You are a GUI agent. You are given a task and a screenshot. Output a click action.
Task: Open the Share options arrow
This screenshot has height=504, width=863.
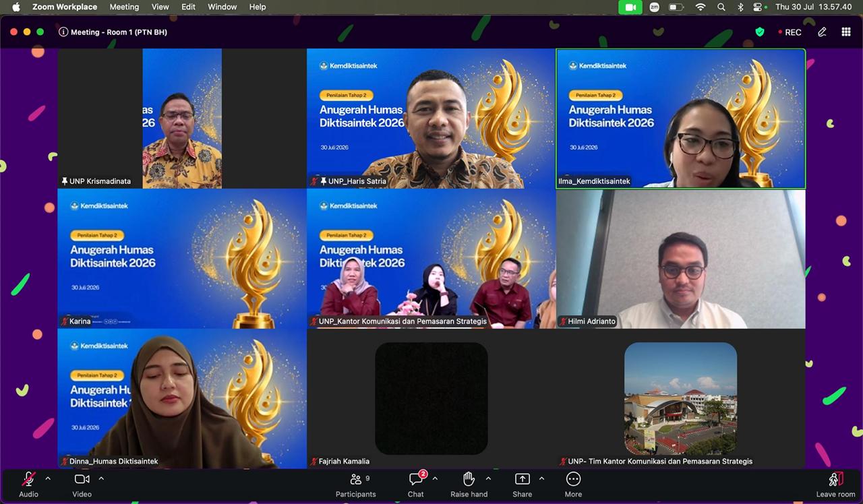pyautogui.click(x=541, y=479)
